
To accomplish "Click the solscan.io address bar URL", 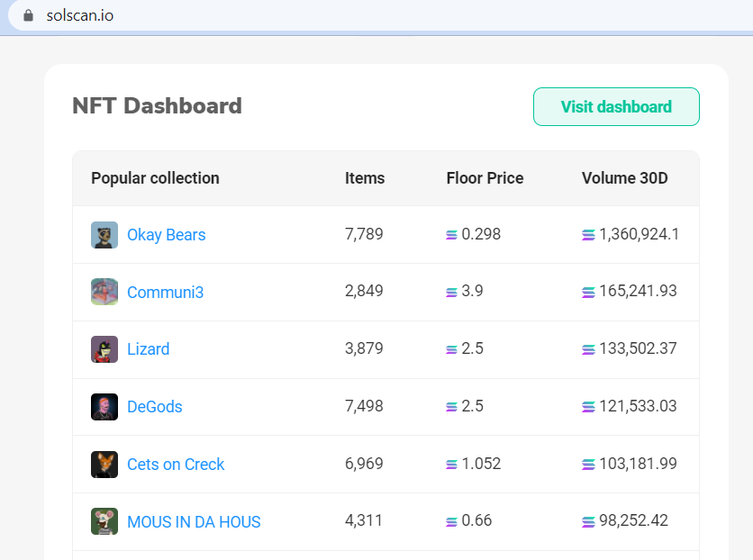I will click(80, 15).
